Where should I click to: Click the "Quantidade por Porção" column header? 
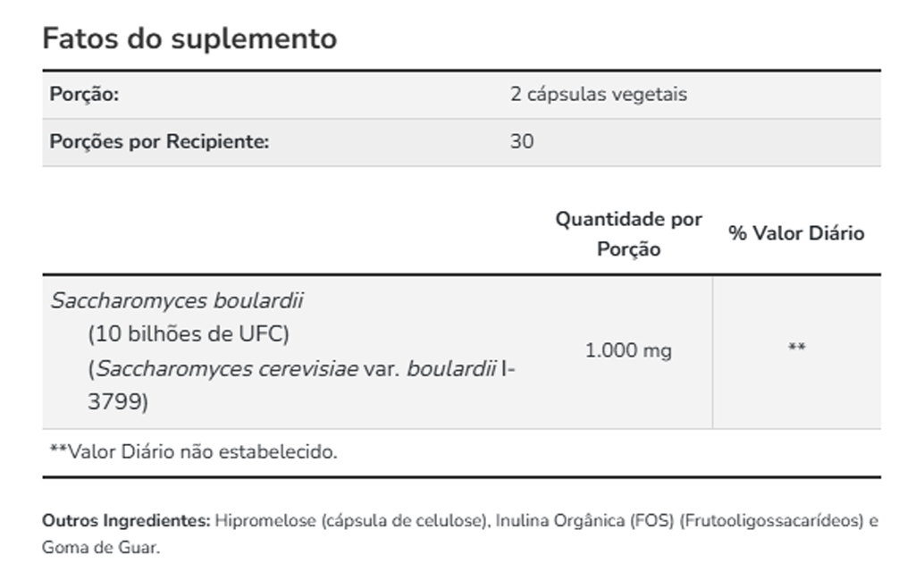point(628,234)
